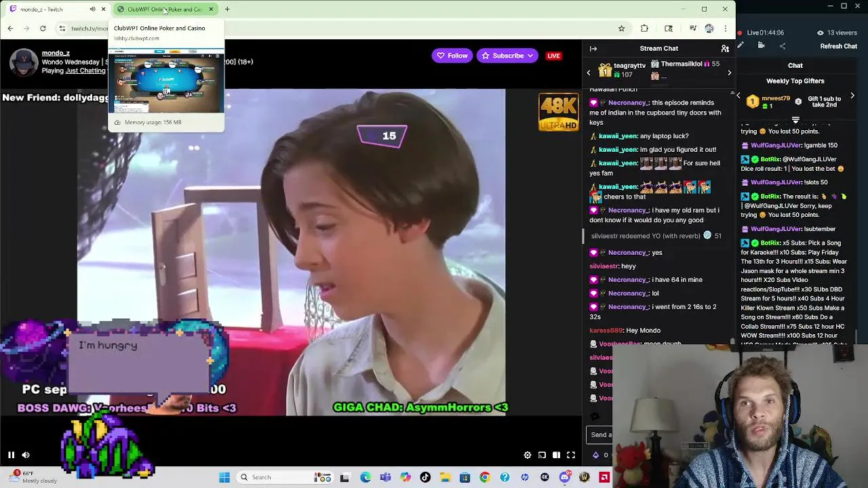
Task: Click the Stream Chat header title
Action: pyautogui.click(x=658, y=49)
